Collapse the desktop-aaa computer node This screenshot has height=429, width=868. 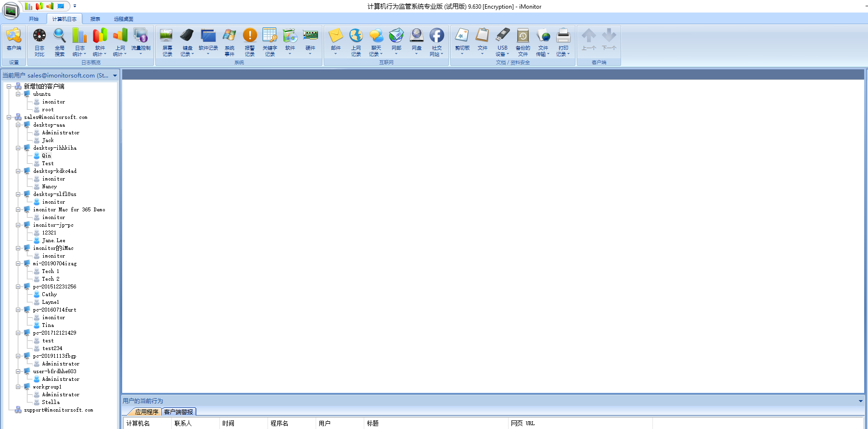(x=18, y=125)
